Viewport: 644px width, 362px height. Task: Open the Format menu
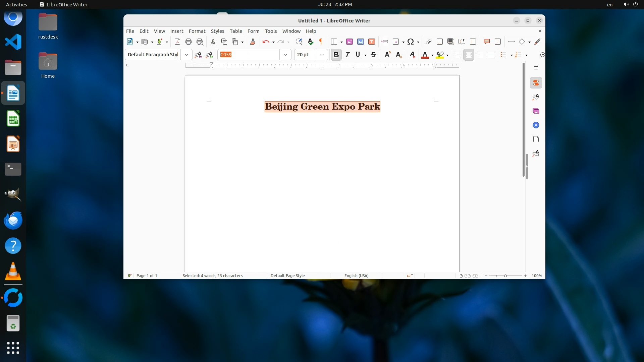tap(197, 31)
